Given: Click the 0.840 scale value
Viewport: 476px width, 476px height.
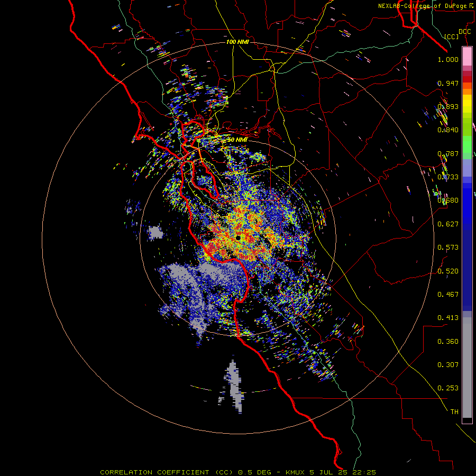Looking at the screenshot, I should (x=448, y=130).
